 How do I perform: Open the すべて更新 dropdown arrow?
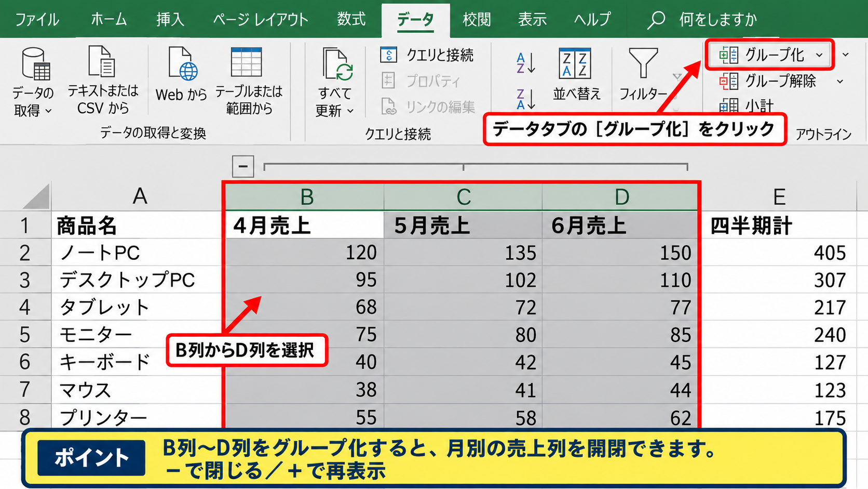350,111
